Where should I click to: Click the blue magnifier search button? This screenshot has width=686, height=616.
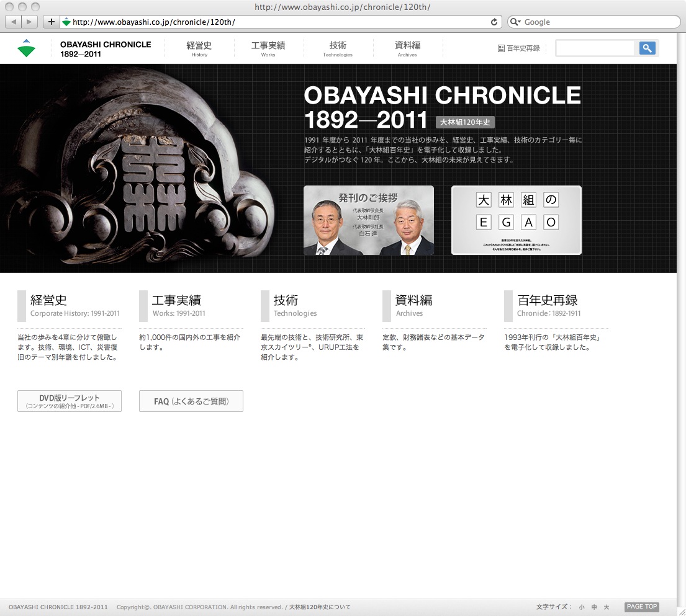click(x=647, y=48)
